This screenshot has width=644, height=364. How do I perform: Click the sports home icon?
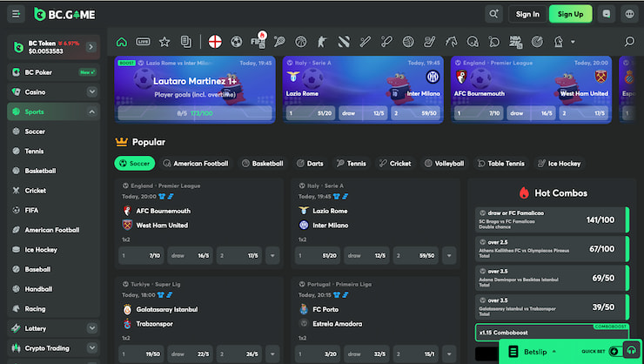click(x=122, y=41)
